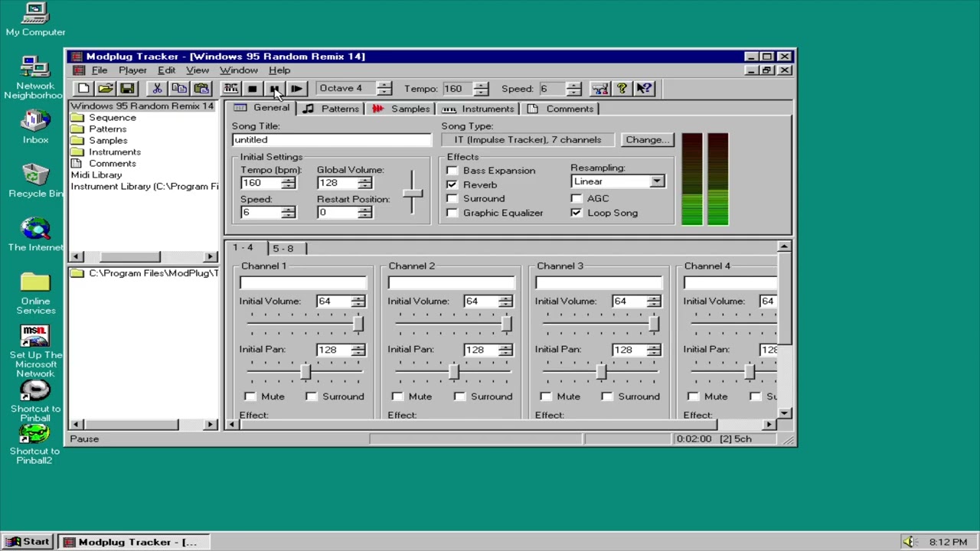This screenshot has width=980, height=551.
Task: Switch to the Comments tab
Action: tap(560, 109)
